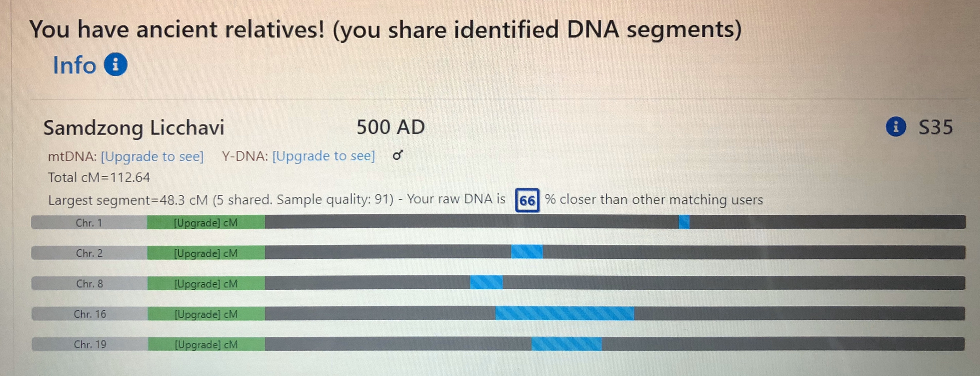
Task: Click the Chr. 16 Upgrade cM button
Action: (x=206, y=314)
